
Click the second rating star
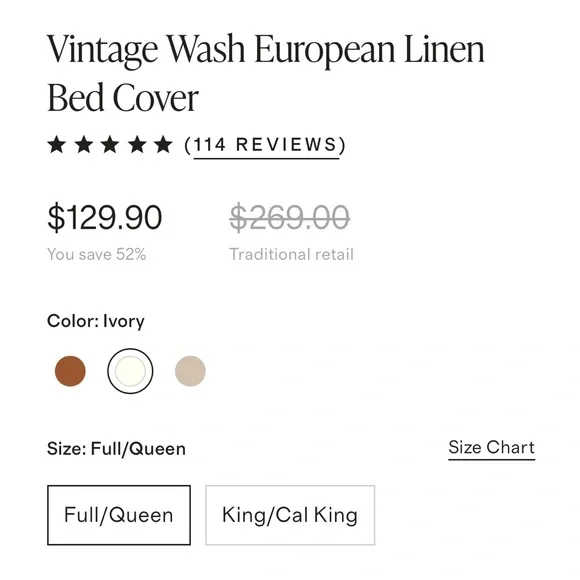point(84,144)
